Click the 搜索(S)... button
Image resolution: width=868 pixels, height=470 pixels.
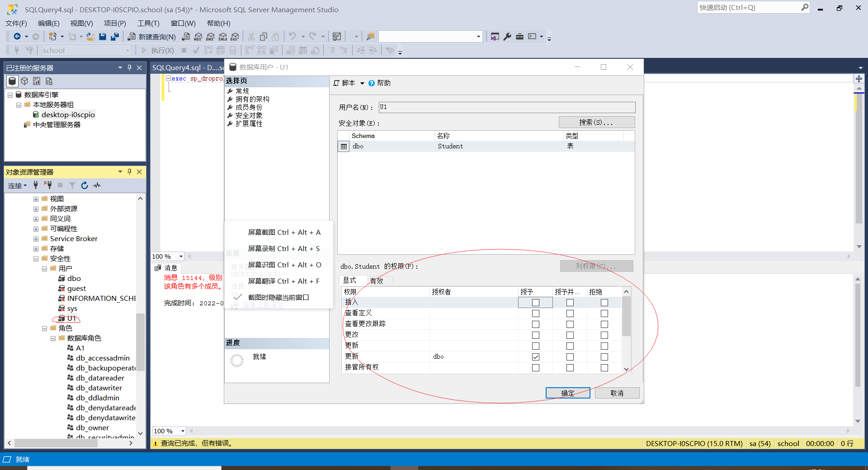click(596, 122)
